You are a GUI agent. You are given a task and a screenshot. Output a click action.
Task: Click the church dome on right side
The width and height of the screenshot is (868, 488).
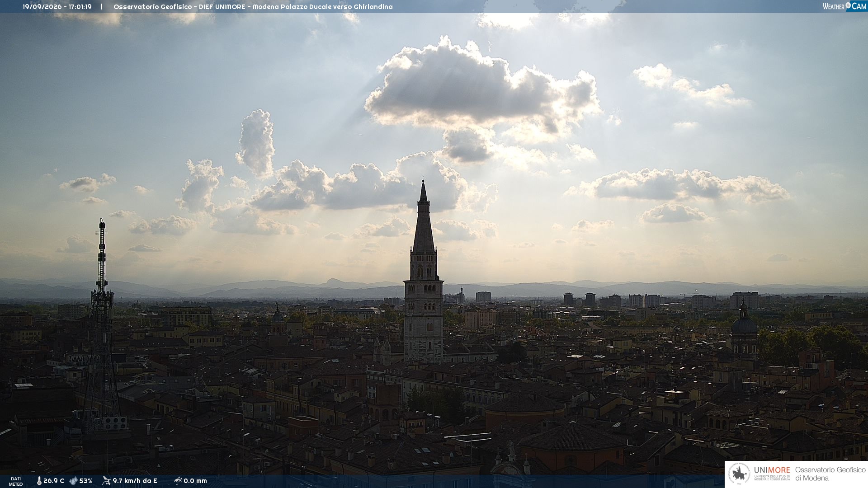click(x=744, y=323)
